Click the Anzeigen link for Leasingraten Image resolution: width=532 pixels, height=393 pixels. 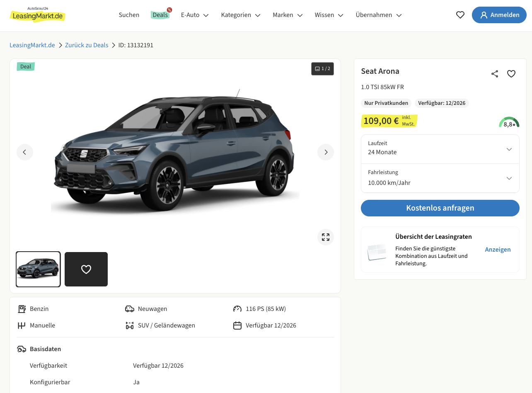pyautogui.click(x=498, y=250)
